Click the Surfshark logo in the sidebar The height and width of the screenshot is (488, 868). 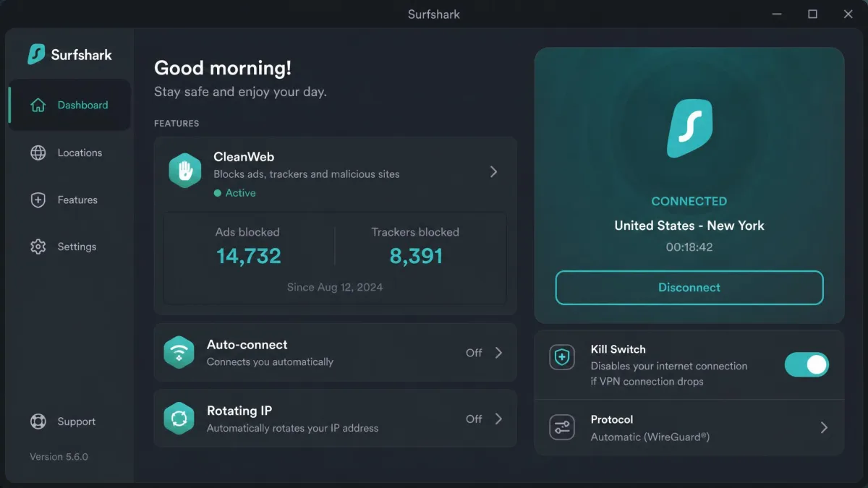pos(69,54)
